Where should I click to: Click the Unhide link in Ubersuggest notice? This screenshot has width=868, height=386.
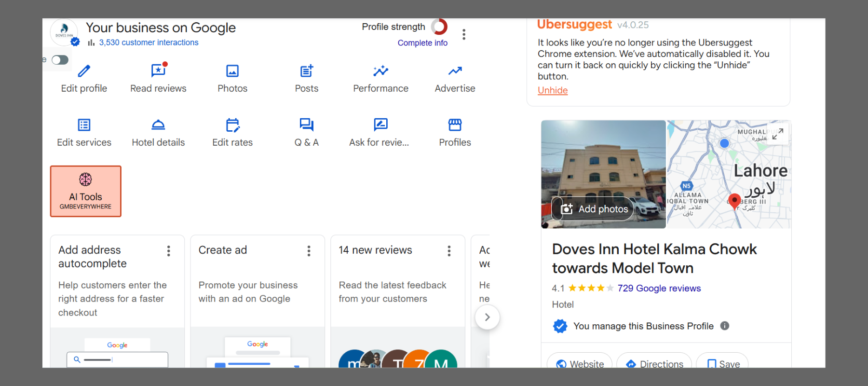click(553, 90)
